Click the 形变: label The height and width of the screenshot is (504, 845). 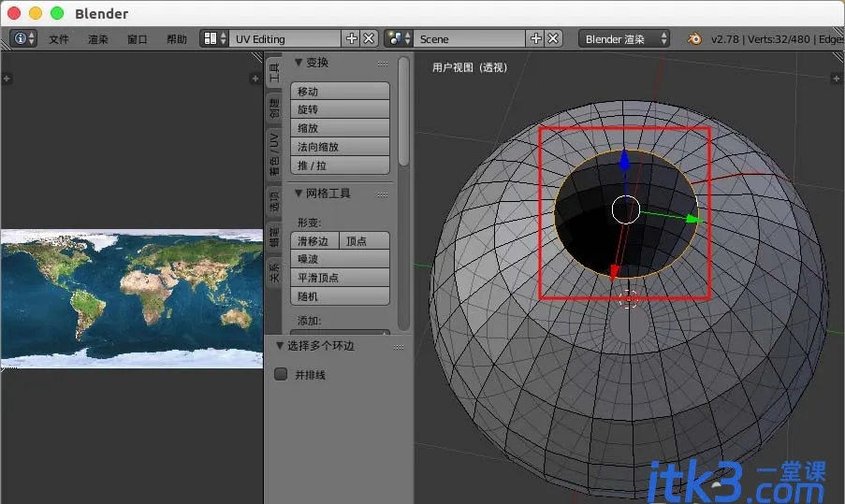tap(310, 223)
